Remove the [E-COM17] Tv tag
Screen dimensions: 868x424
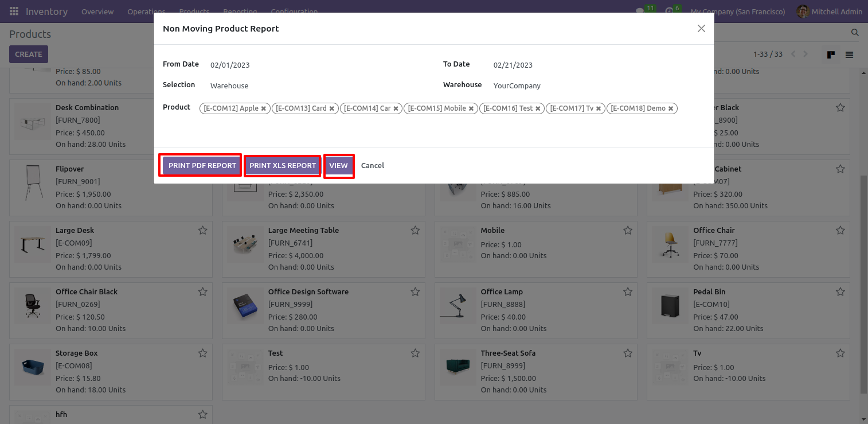point(599,108)
